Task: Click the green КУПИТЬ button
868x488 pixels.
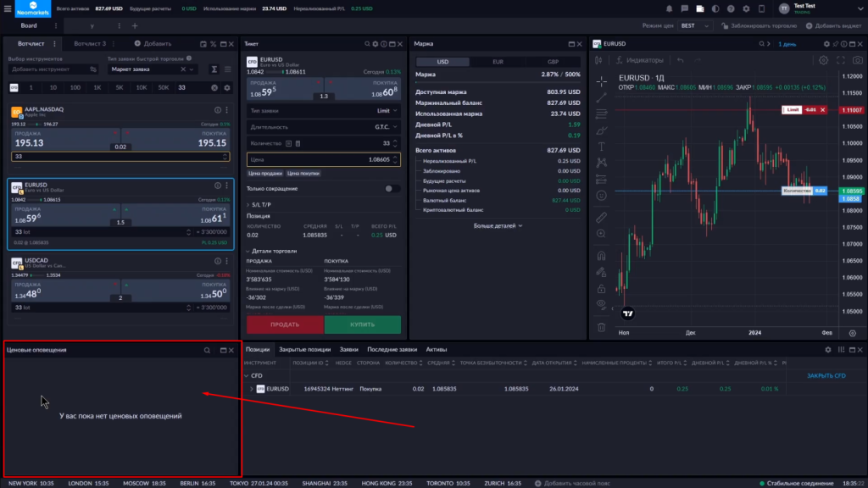Action: (363, 324)
